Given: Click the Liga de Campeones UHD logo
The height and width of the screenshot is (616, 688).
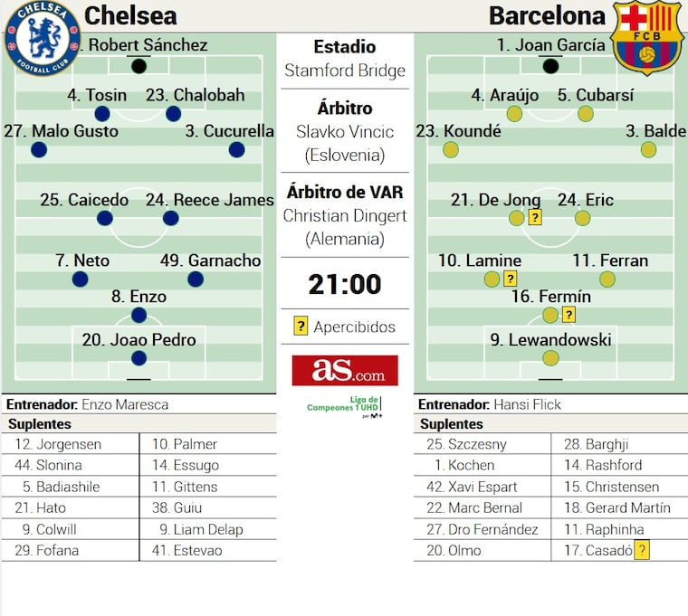Looking at the screenshot, I should tap(344, 405).
